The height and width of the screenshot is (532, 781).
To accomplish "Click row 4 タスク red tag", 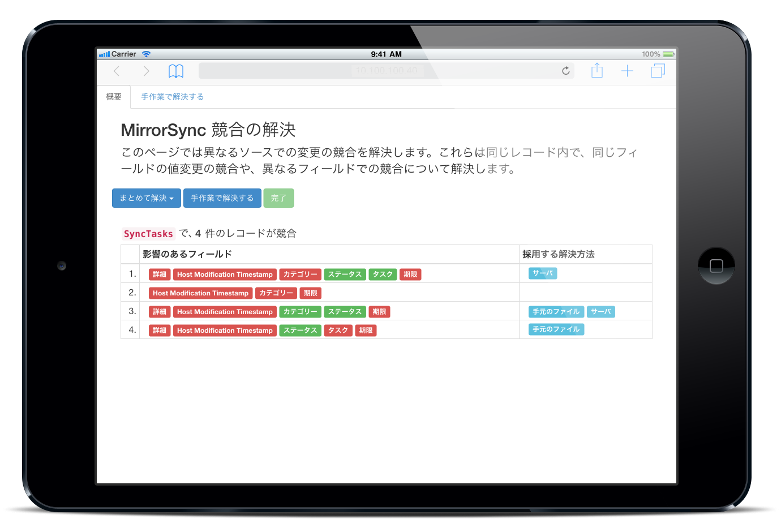I will pyautogui.click(x=338, y=331).
